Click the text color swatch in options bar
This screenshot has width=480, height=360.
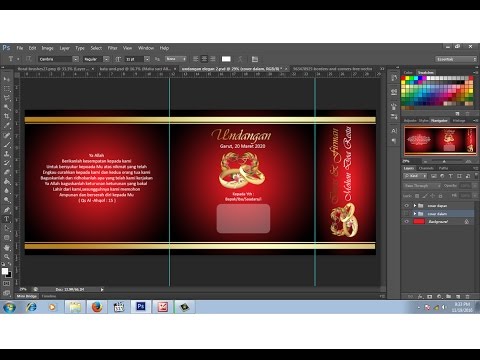(226, 59)
